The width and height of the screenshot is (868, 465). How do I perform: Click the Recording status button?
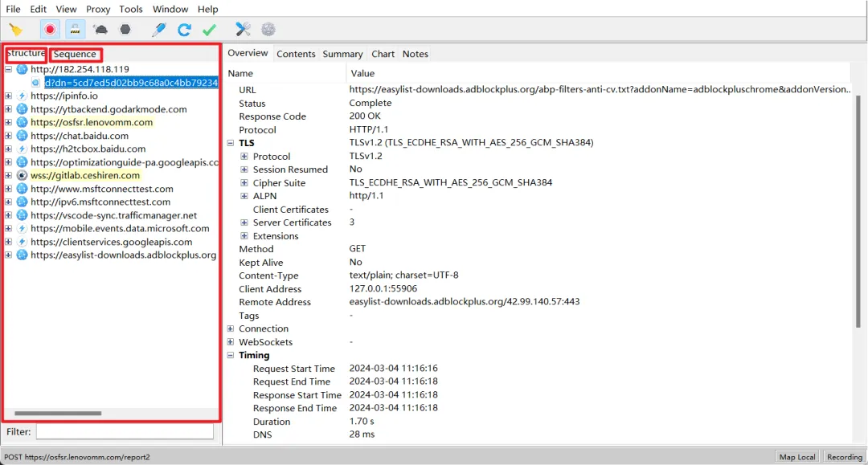coord(844,457)
